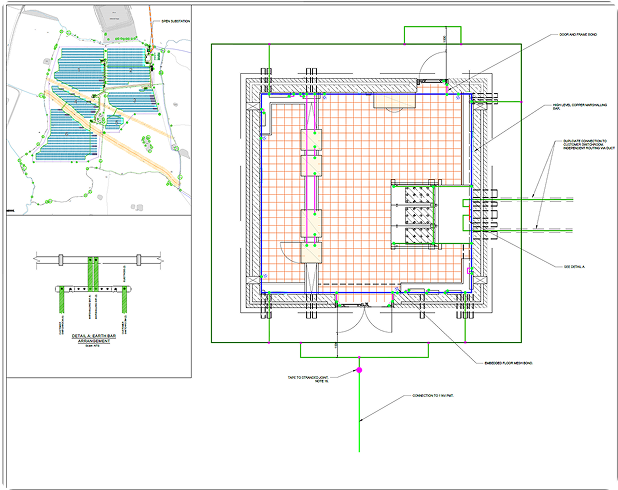618x490 pixels.
Task: Click the "OPEN SUBSTATION" label on site map
Action: 176,21
